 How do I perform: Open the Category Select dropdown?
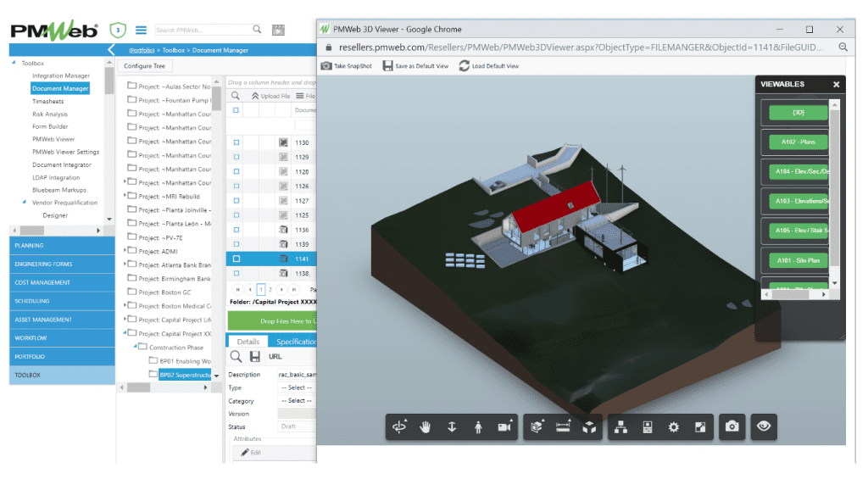pyautogui.click(x=297, y=401)
